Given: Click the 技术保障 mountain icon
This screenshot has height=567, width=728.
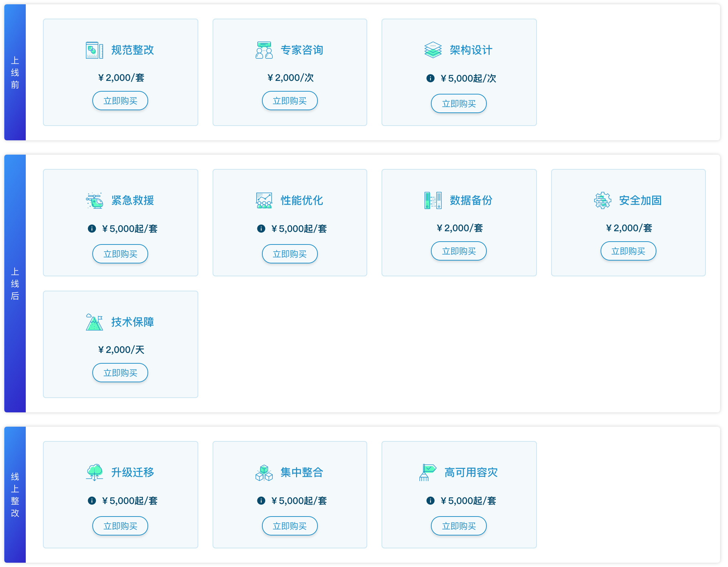Looking at the screenshot, I should [x=94, y=322].
